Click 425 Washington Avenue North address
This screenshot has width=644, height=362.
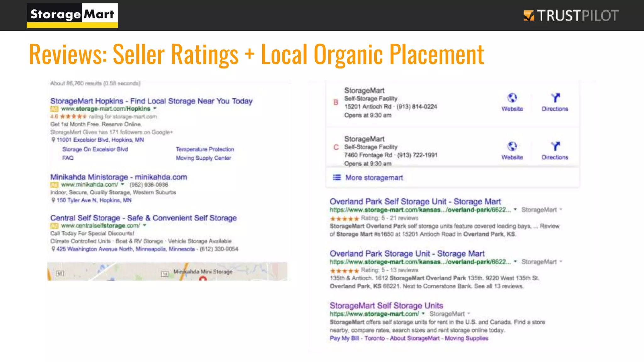pyautogui.click(x=125, y=249)
